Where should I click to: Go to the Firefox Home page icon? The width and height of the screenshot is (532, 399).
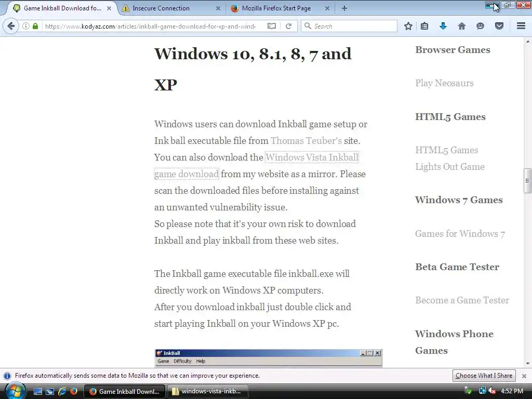462,26
